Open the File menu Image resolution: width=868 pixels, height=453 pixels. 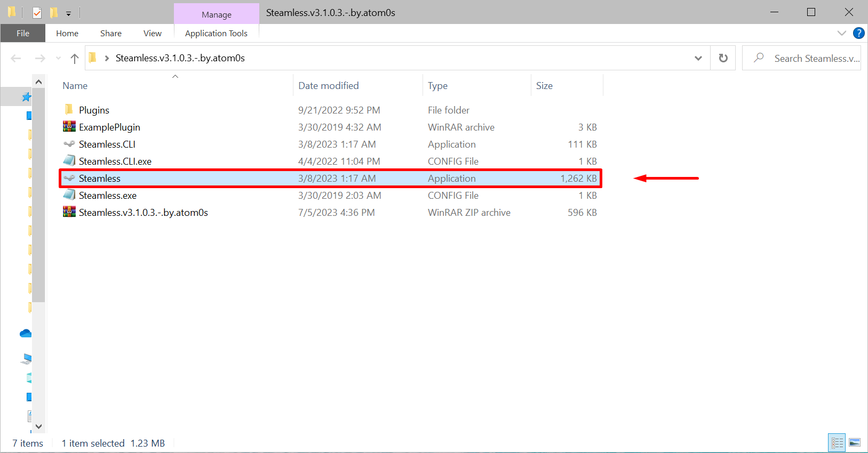pyautogui.click(x=23, y=33)
